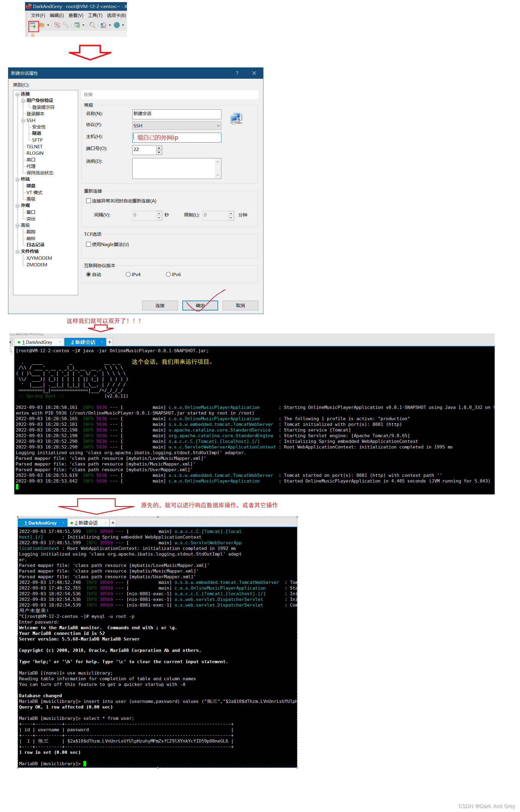Click the 主机(H) host input field
Image resolution: width=520 pixels, height=812 pixels.
(177, 137)
